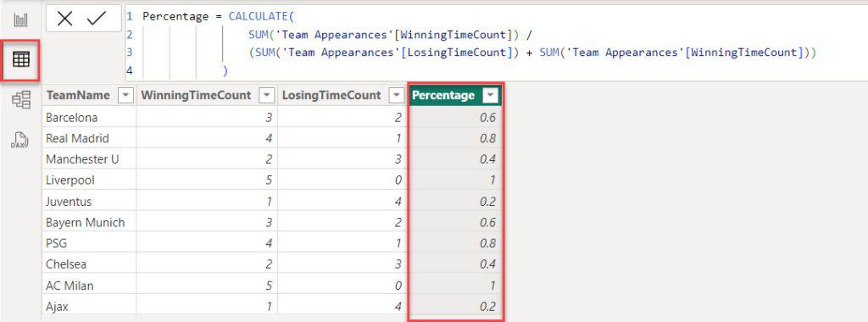Screen dimensions: 868x322
Task: Click in the formula bar on CALCULATE line
Action: (x=219, y=17)
